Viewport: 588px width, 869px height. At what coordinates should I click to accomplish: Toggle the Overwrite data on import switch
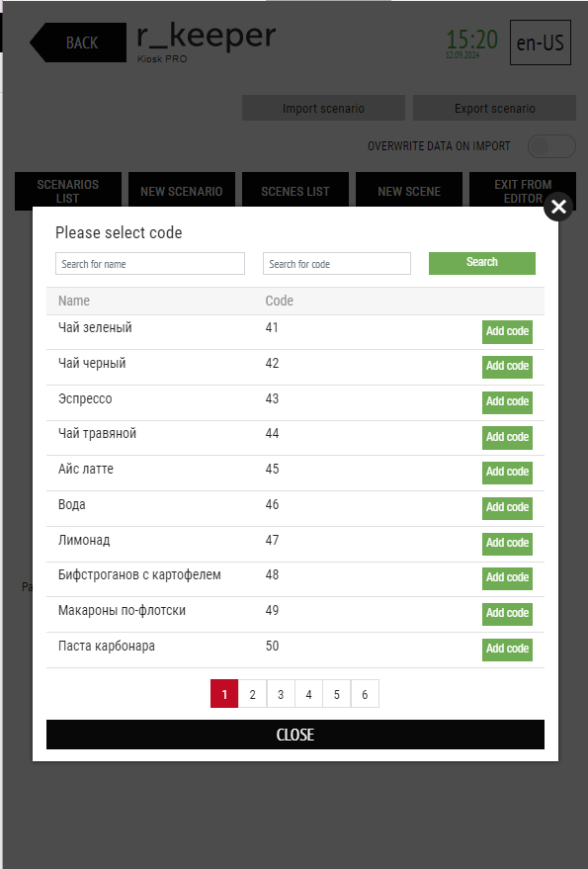[551, 146]
